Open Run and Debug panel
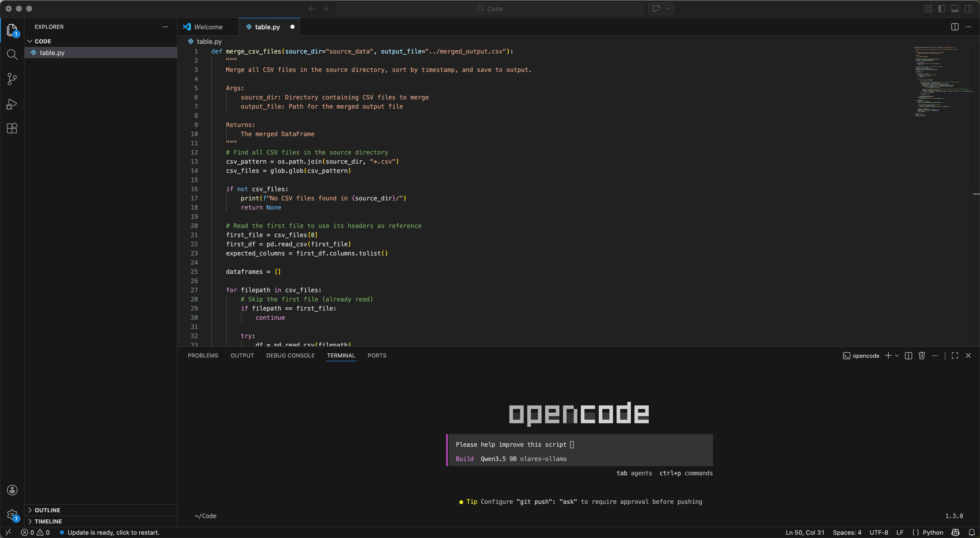The image size is (980, 538). [x=12, y=104]
